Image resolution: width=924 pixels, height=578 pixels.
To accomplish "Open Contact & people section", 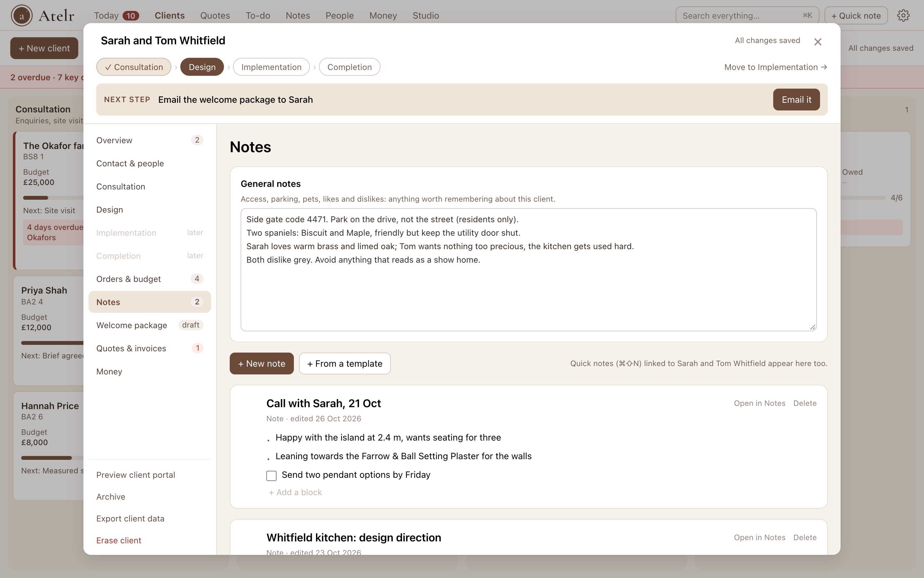I will (150, 164).
